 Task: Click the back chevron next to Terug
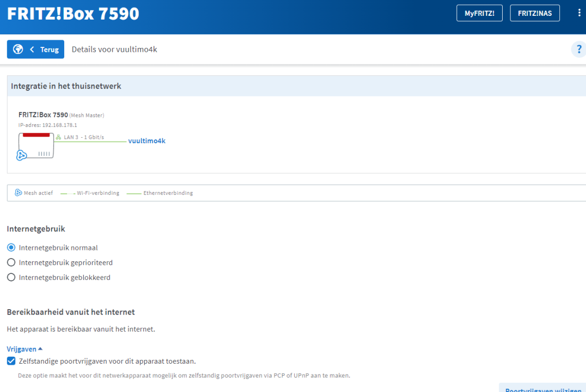pos(32,50)
